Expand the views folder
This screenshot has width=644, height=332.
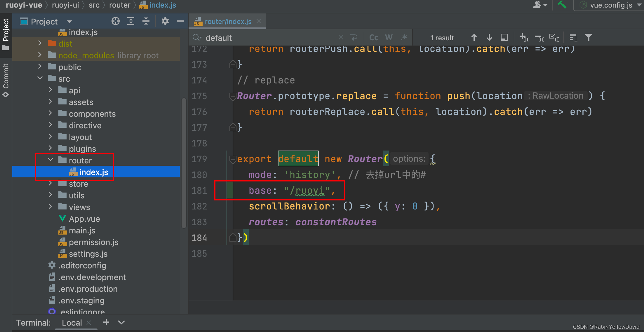coord(51,207)
